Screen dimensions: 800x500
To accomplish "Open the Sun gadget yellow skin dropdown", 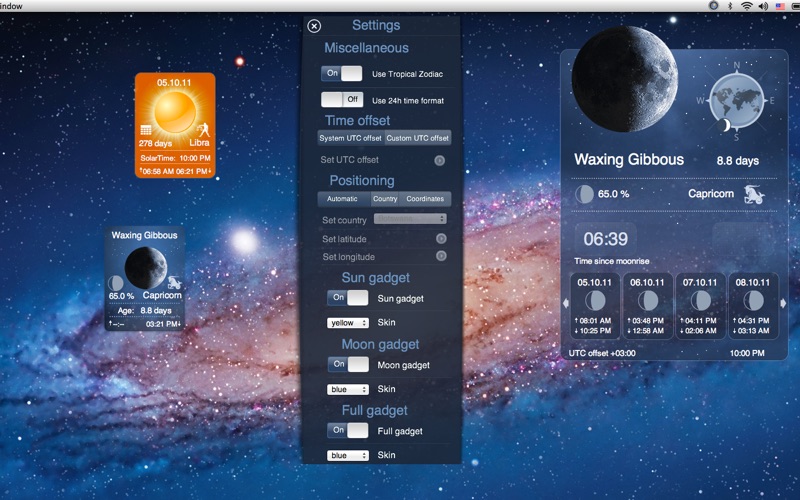I will point(348,323).
